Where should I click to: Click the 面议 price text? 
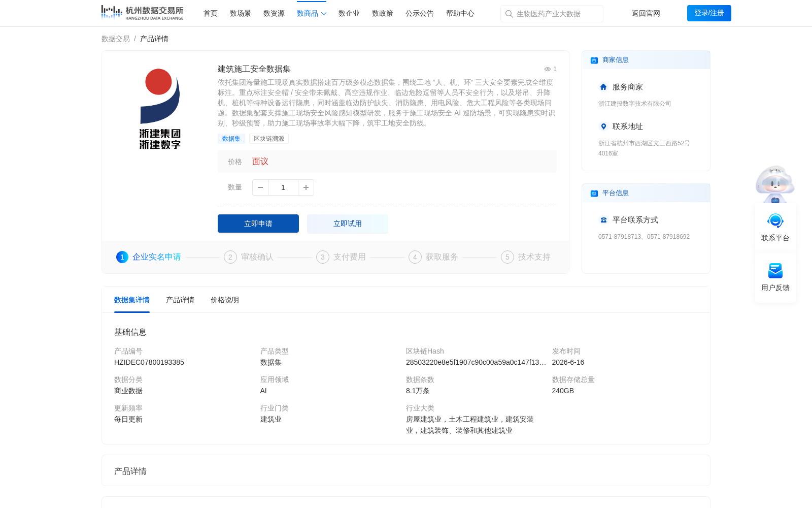(260, 162)
